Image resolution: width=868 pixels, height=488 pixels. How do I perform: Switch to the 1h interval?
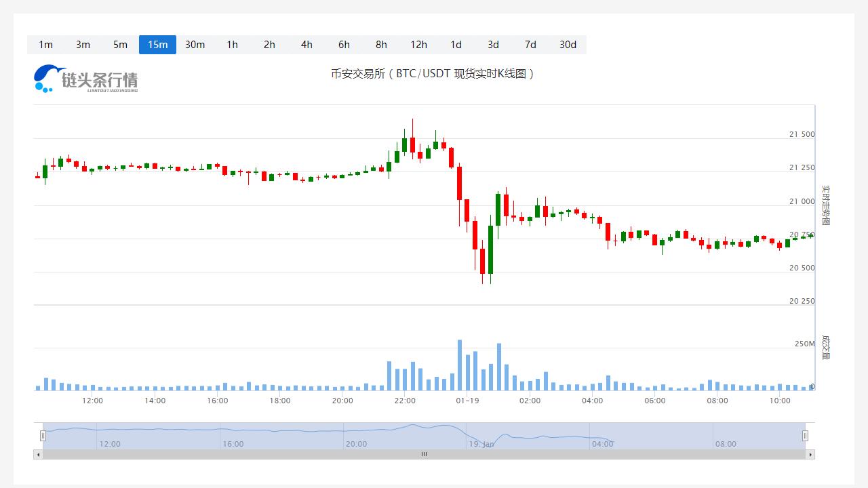(232, 45)
